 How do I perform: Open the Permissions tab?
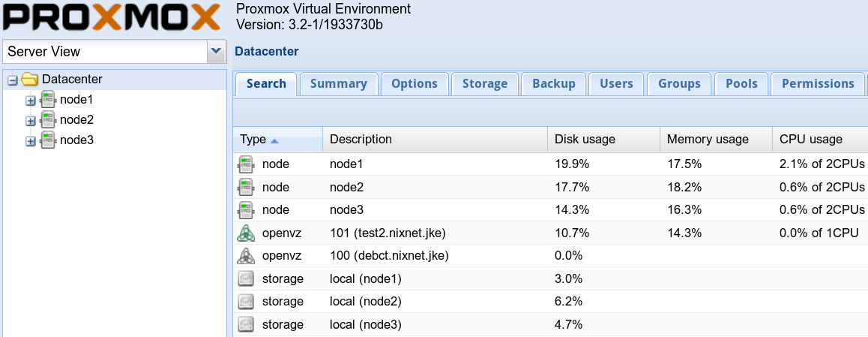(819, 84)
